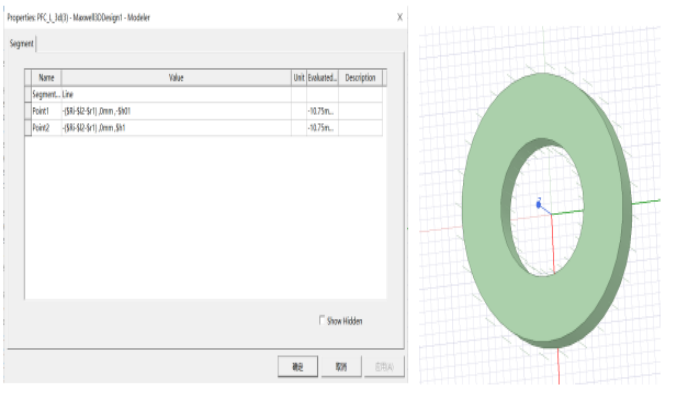Screen dimensions: 678x399
Task: Select the Point2 row header box
Action: point(28,128)
